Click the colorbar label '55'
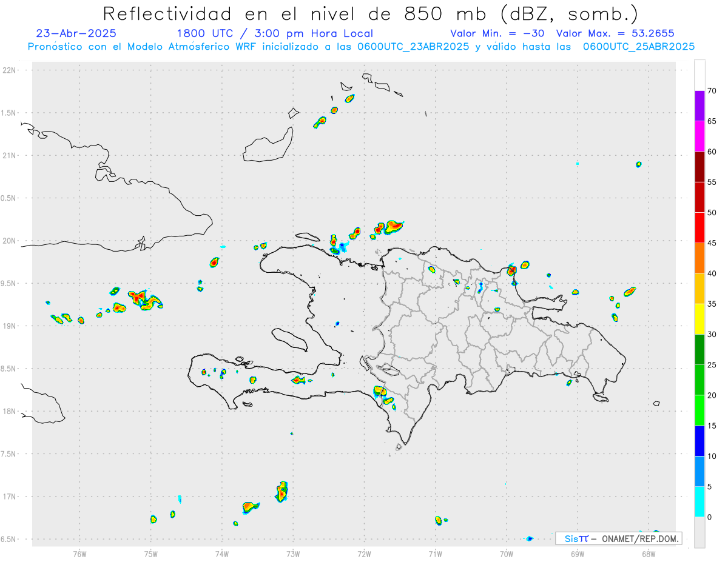 point(712,182)
